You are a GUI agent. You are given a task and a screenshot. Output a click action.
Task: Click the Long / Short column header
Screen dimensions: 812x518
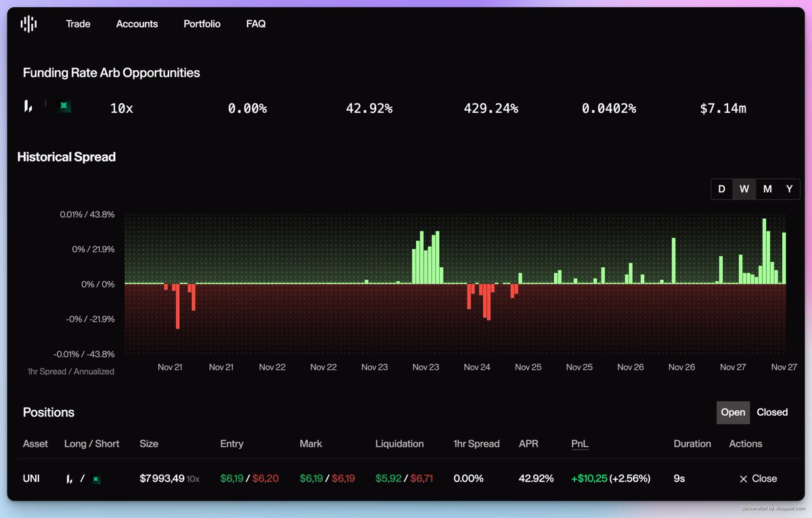pos(91,444)
